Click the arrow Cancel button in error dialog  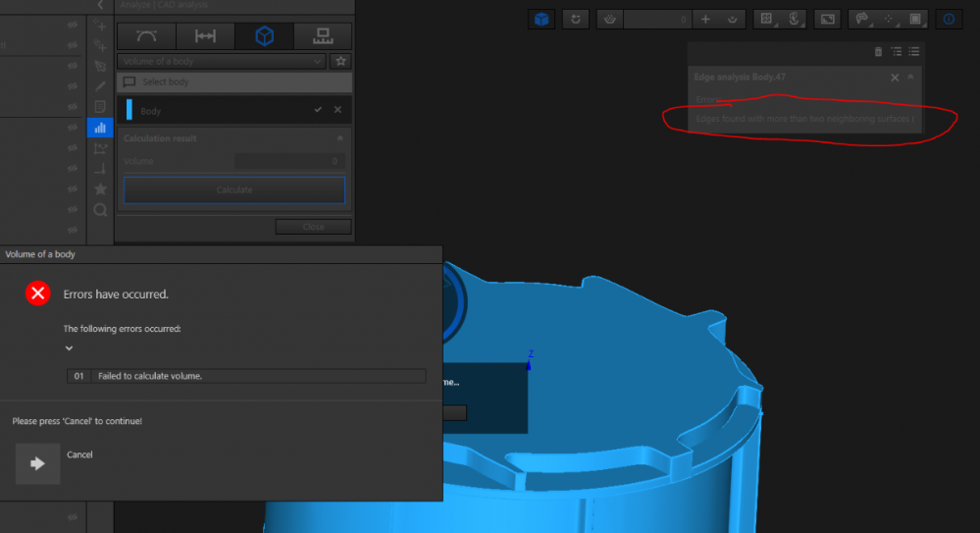point(37,463)
